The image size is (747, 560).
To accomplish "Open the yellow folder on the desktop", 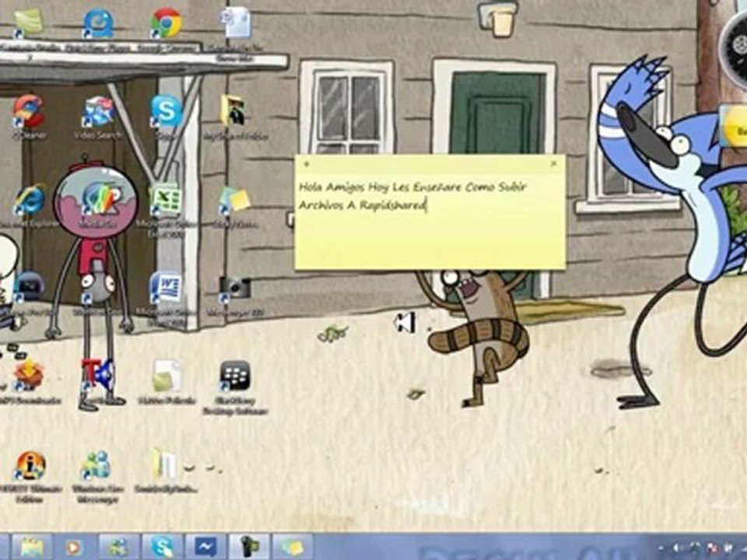I will [165, 464].
